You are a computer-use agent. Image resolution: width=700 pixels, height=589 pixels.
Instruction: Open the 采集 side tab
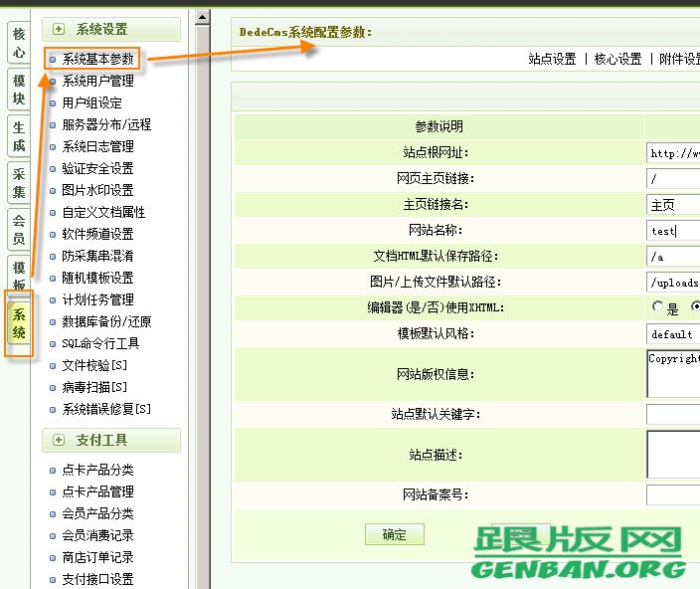19,183
